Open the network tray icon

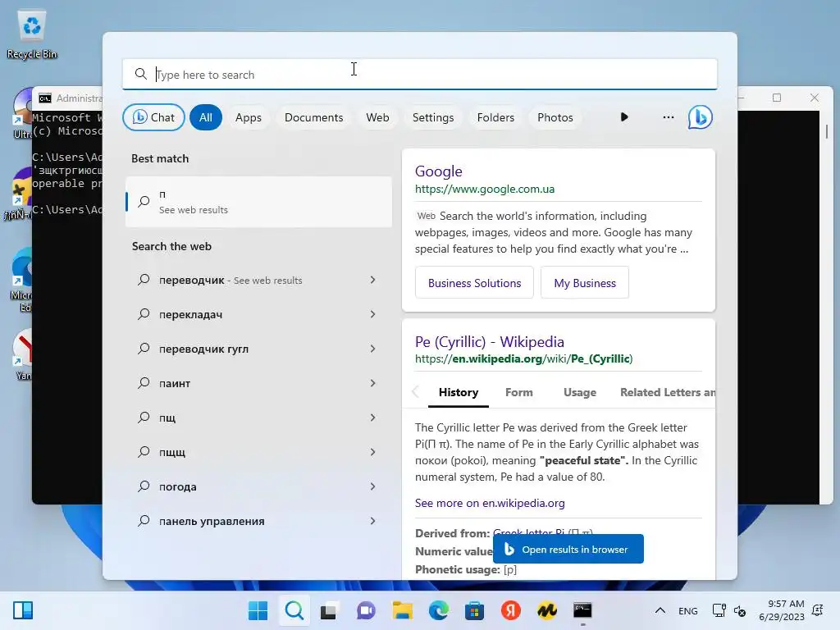pyautogui.click(x=719, y=610)
